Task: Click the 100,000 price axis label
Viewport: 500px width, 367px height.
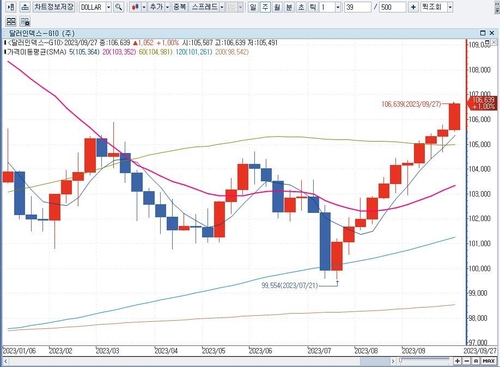Action: click(480, 268)
